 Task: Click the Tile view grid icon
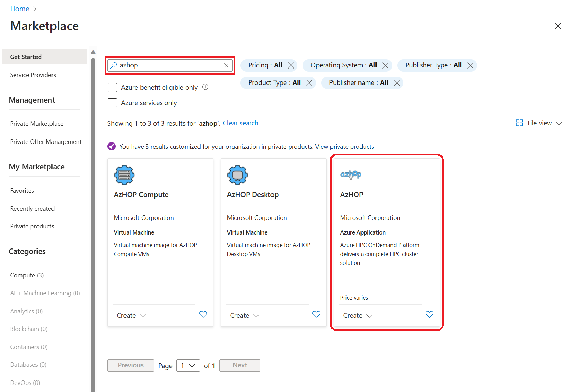click(519, 123)
